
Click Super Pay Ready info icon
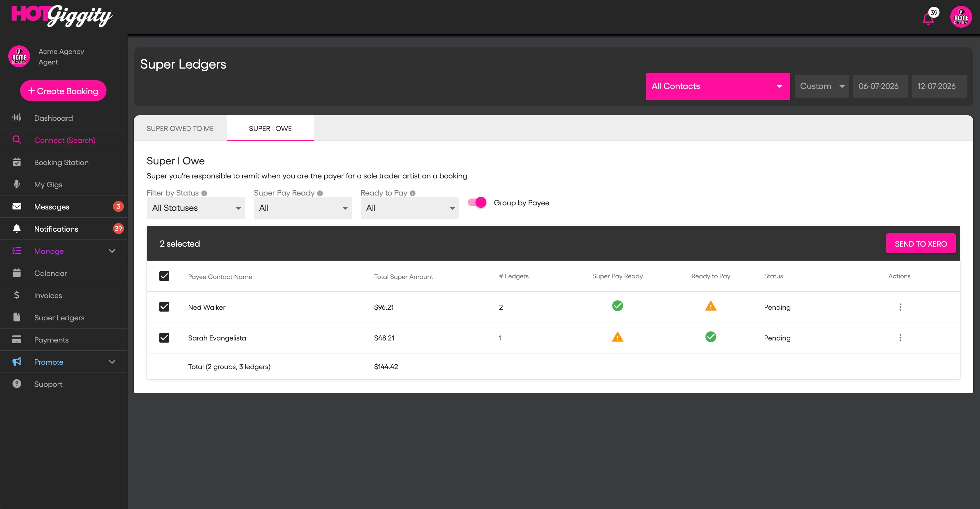[320, 193]
